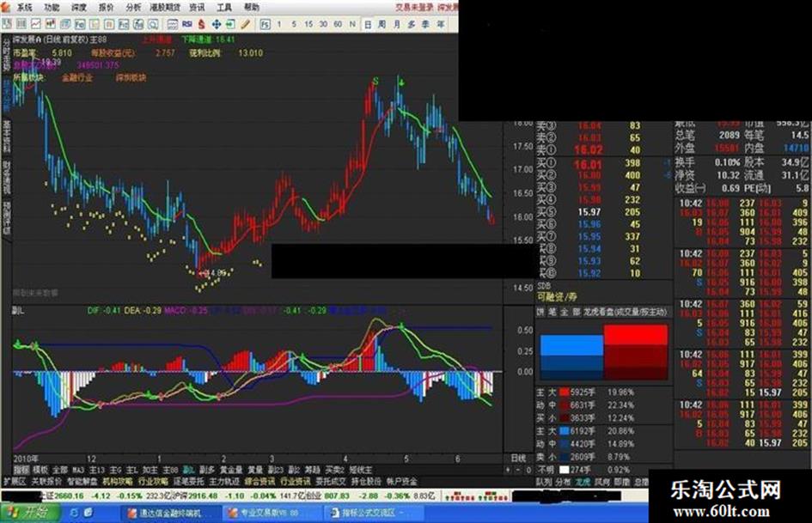Click the blue four-way arrows toolbar icon
The height and width of the screenshot is (523, 812).
coord(217,24)
